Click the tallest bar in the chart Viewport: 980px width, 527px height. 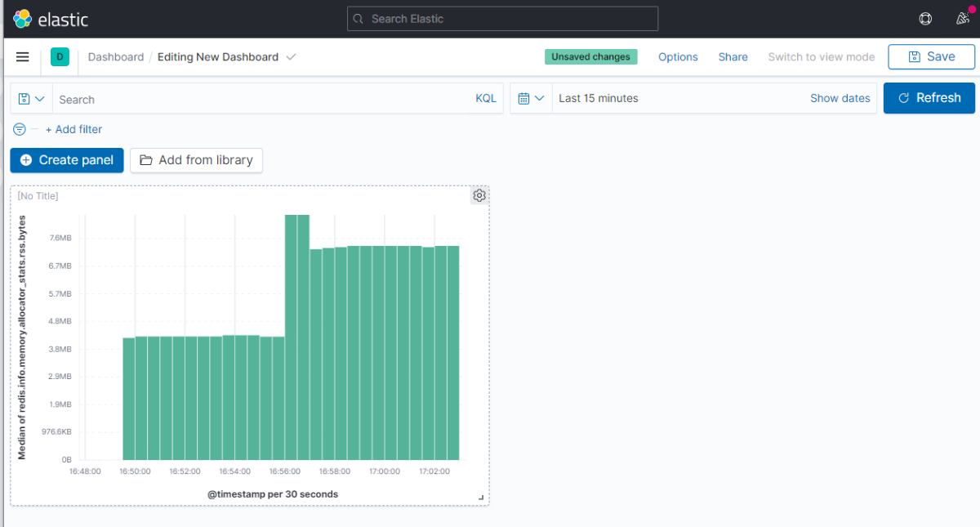(x=297, y=337)
